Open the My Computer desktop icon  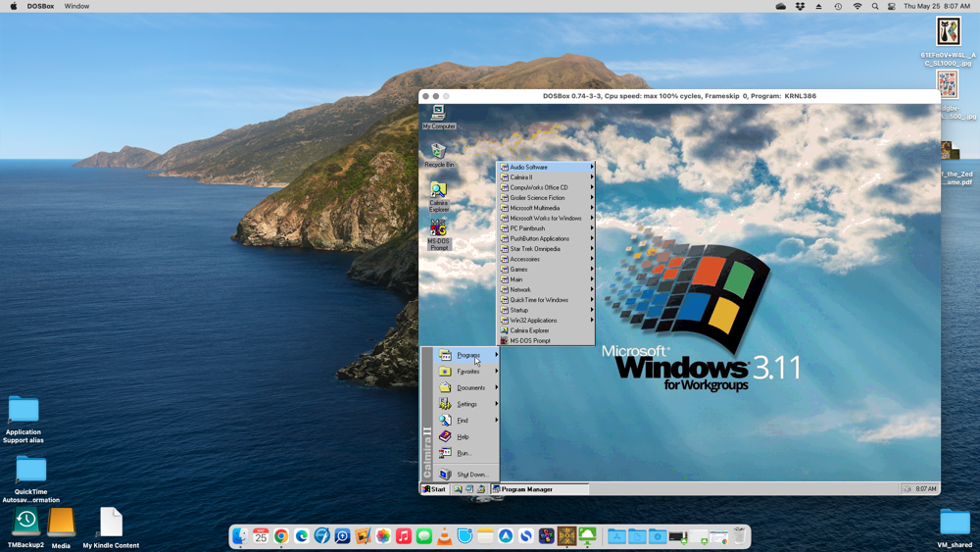(438, 115)
